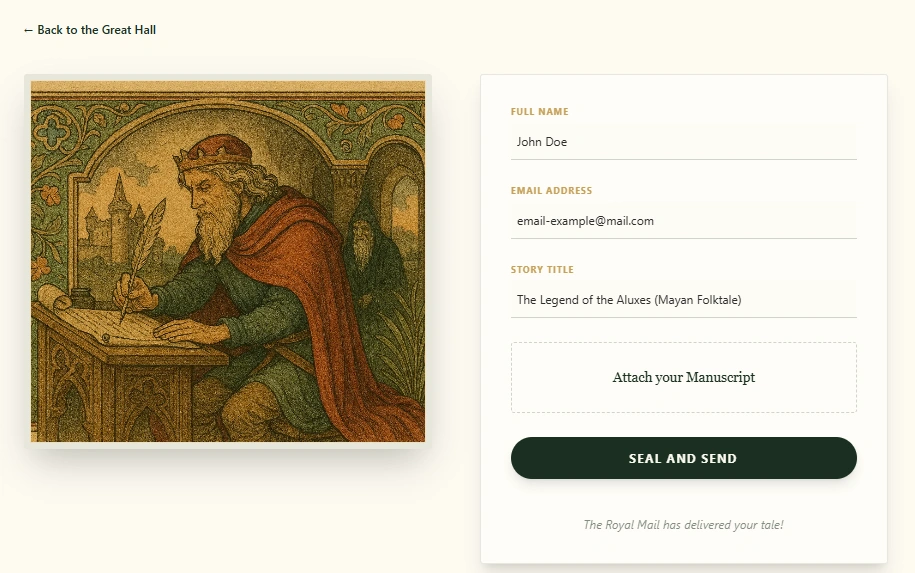Click the Email Address field label
915x573 pixels.
tap(551, 191)
